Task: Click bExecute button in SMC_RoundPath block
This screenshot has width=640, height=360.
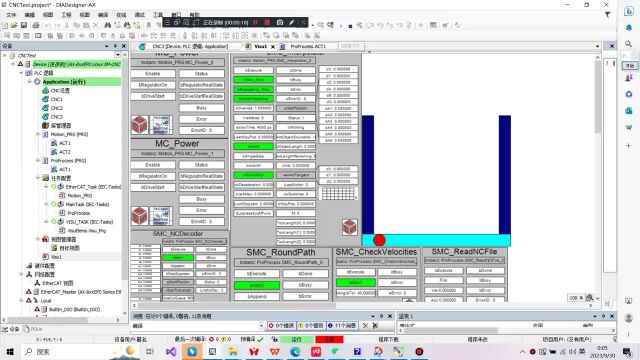Action: click(257, 273)
